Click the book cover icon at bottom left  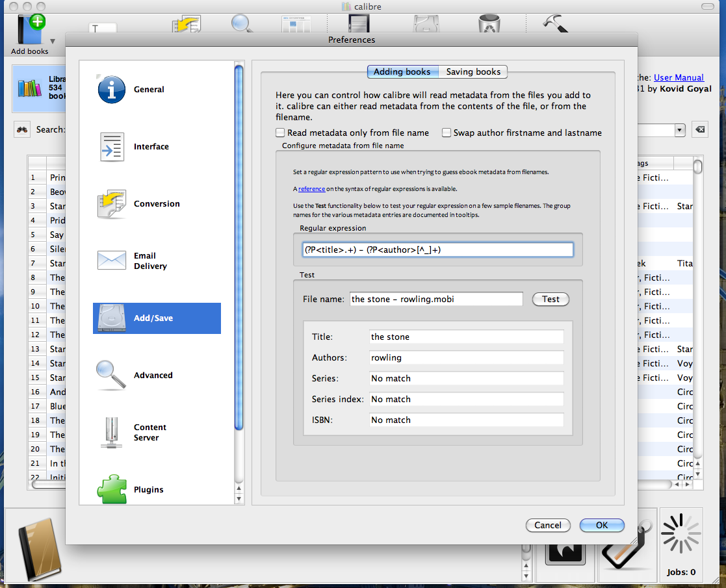[40, 548]
